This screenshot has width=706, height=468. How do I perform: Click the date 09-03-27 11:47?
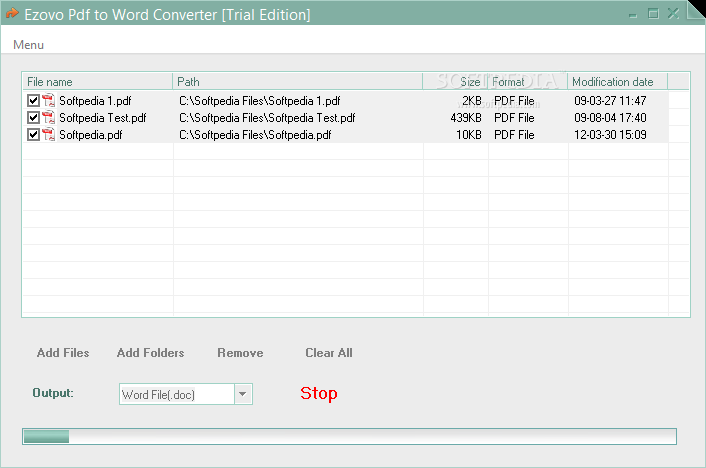coord(610,100)
